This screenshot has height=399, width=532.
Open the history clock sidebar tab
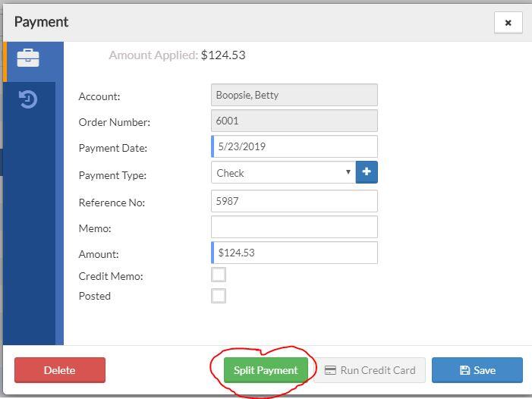29,99
